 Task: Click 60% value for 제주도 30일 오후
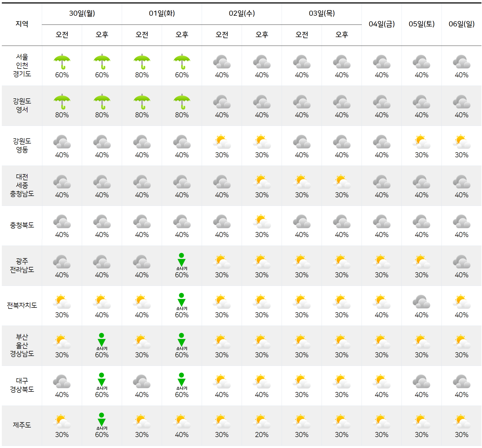tap(102, 435)
